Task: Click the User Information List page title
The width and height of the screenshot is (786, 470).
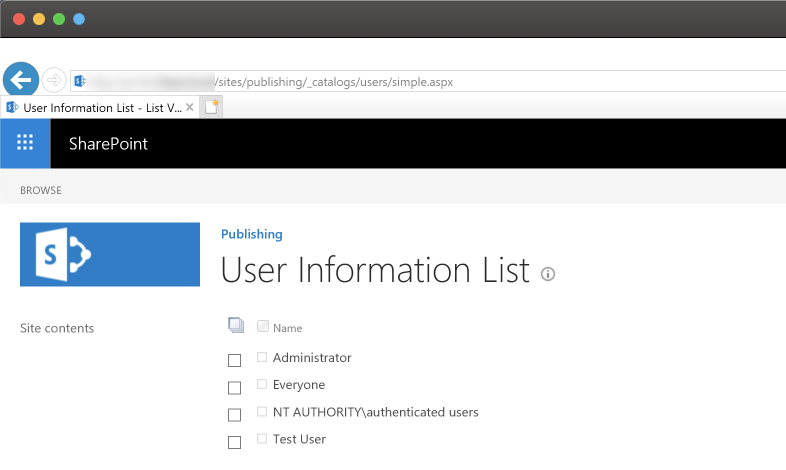Action: (375, 271)
